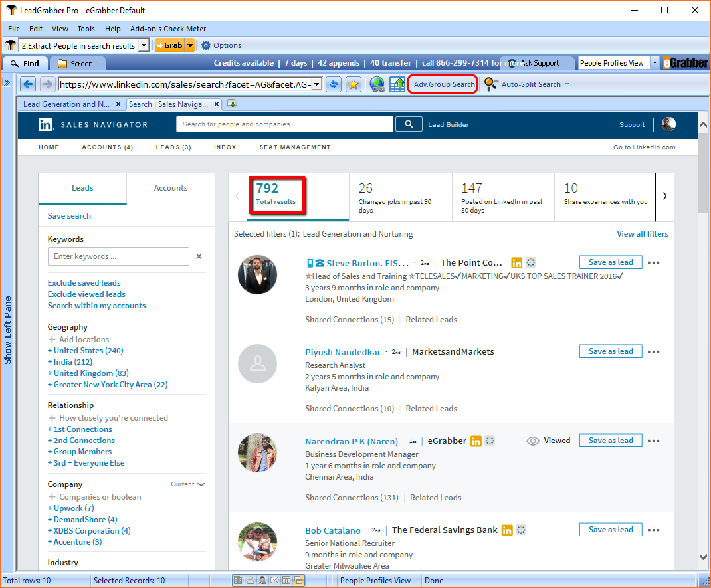
Task: Click the LeadGrabber icon beside extract dropdown
Action: click(x=11, y=45)
